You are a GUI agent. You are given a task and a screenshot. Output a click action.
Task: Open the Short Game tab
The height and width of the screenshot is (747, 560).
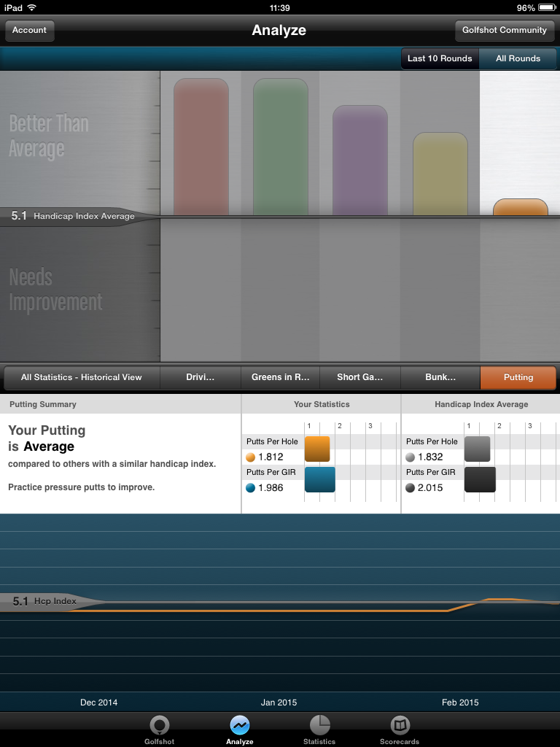tap(359, 377)
